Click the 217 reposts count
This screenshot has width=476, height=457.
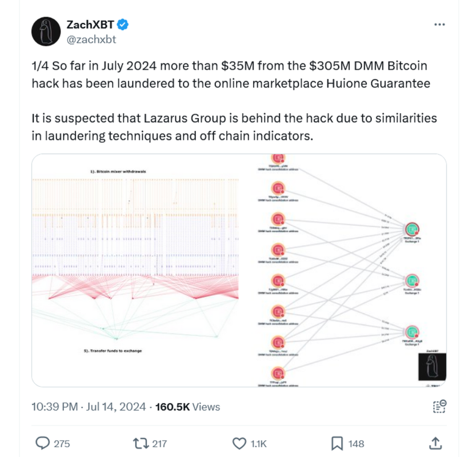pos(159,444)
